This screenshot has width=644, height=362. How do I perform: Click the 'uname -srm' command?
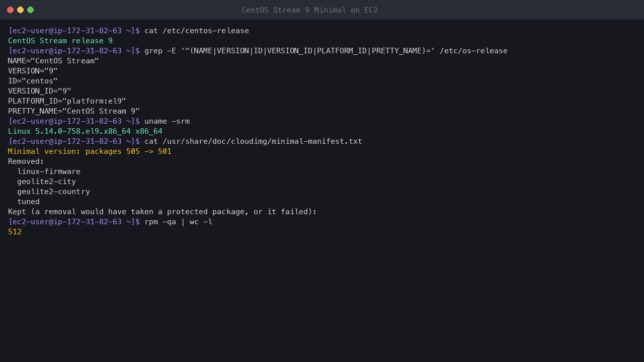click(x=167, y=121)
